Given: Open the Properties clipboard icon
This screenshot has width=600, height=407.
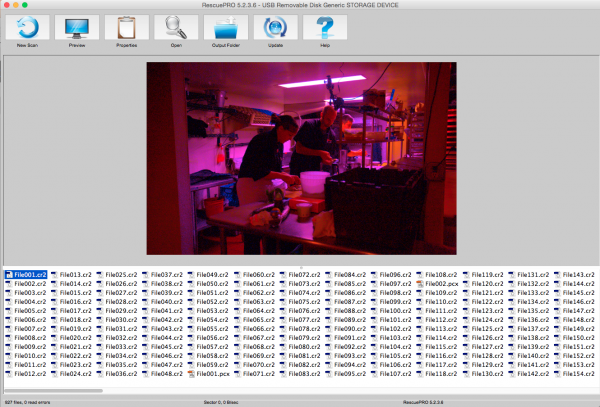Looking at the screenshot, I should click(x=126, y=29).
